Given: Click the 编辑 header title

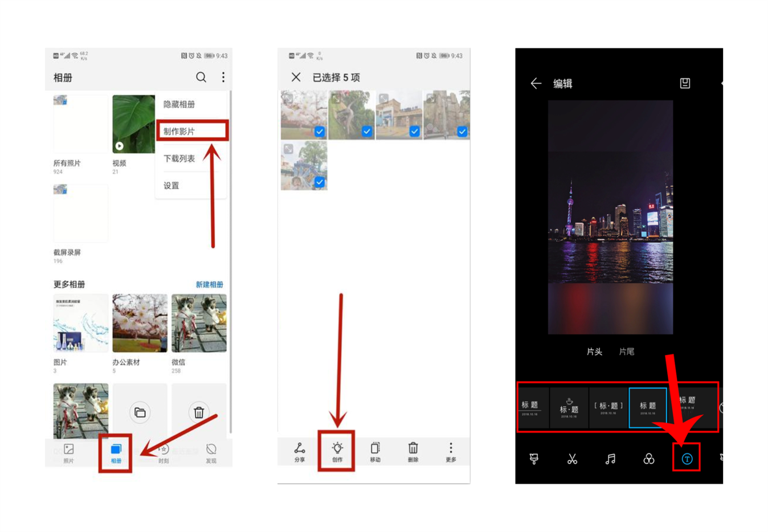Looking at the screenshot, I should tap(563, 84).
